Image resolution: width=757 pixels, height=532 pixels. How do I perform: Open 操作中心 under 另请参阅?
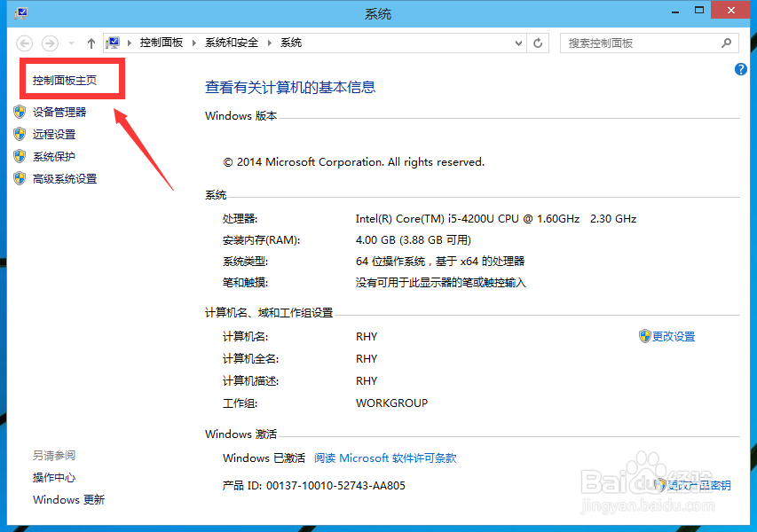54,478
